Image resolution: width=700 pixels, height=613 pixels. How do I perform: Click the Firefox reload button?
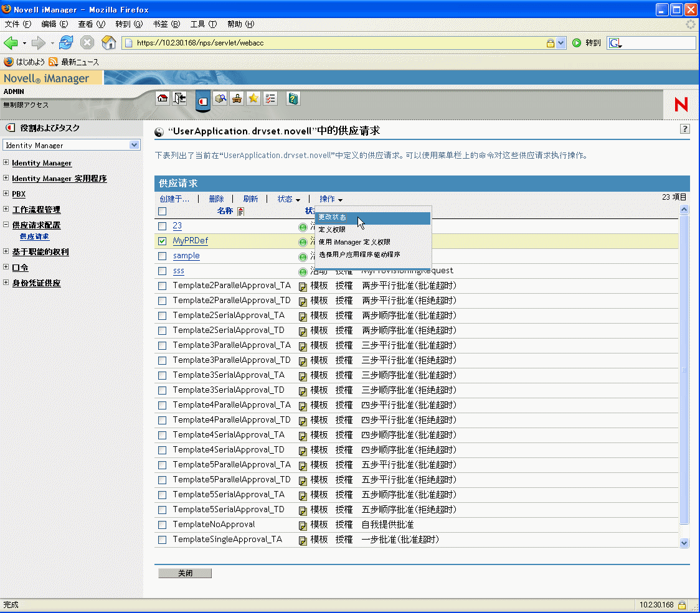tap(66, 43)
